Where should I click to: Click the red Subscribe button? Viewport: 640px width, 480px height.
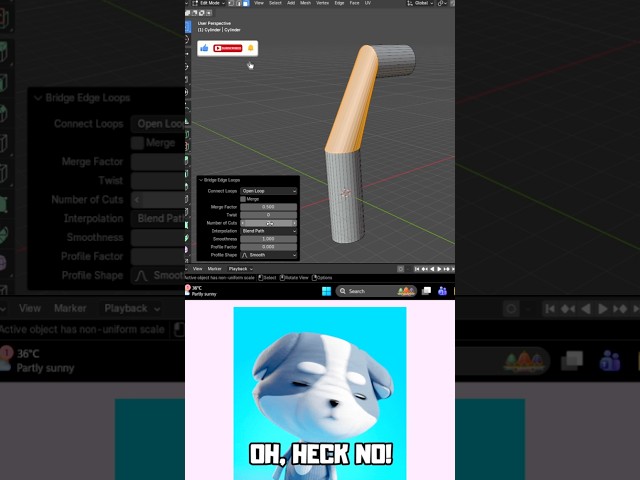tap(228, 48)
